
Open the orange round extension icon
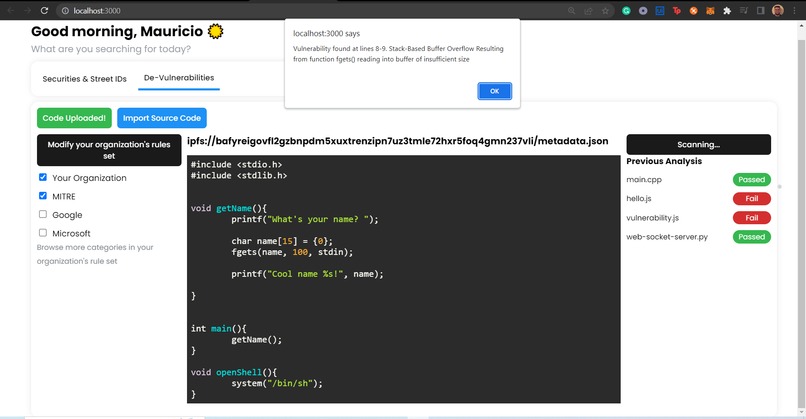click(693, 10)
